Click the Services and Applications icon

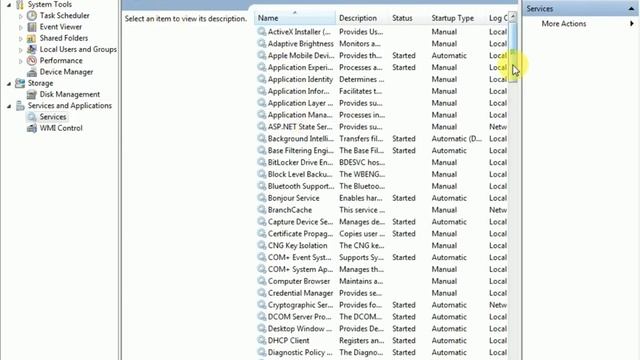click(x=20, y=106)
